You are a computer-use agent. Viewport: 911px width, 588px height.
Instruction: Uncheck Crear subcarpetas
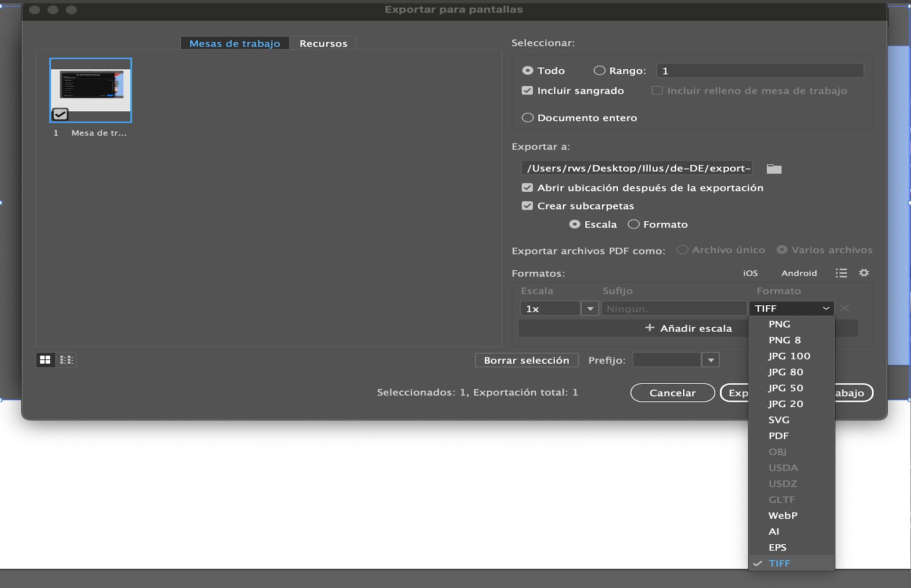pyautogui.click(x=527, y=205)
